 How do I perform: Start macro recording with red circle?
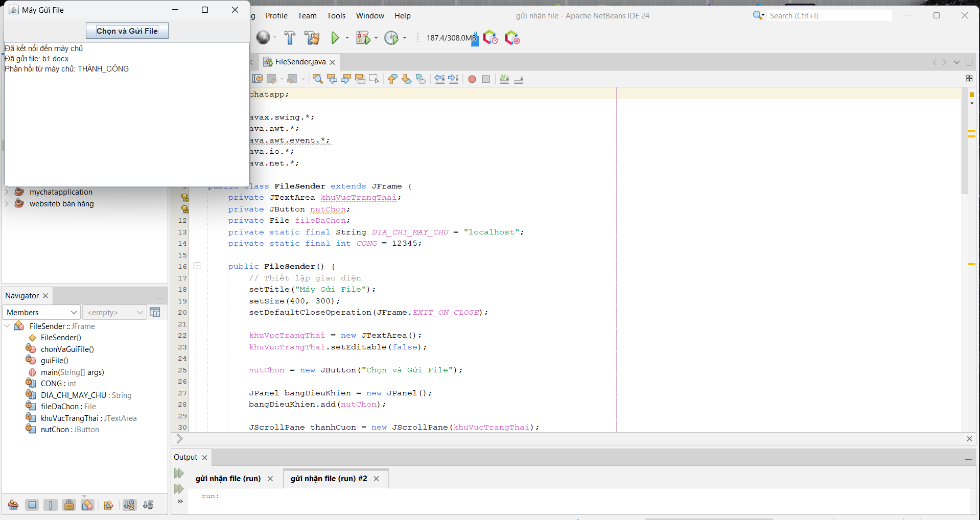(472, 79)
